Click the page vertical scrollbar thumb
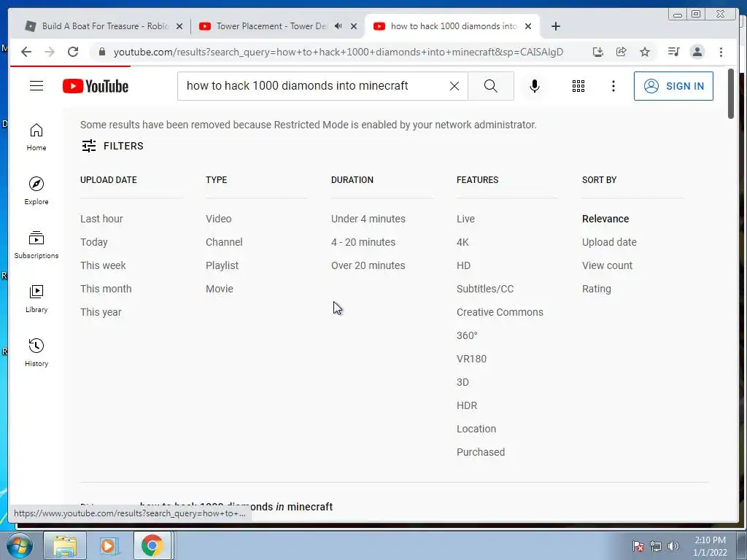Viewport: 747px width, 560px height. click(731, 94)
